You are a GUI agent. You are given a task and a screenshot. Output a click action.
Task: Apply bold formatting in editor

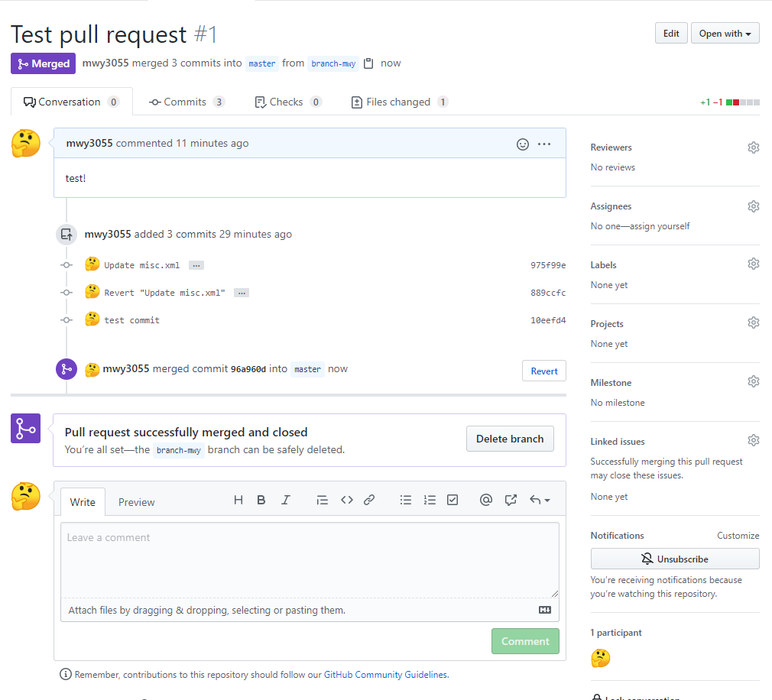261,500
